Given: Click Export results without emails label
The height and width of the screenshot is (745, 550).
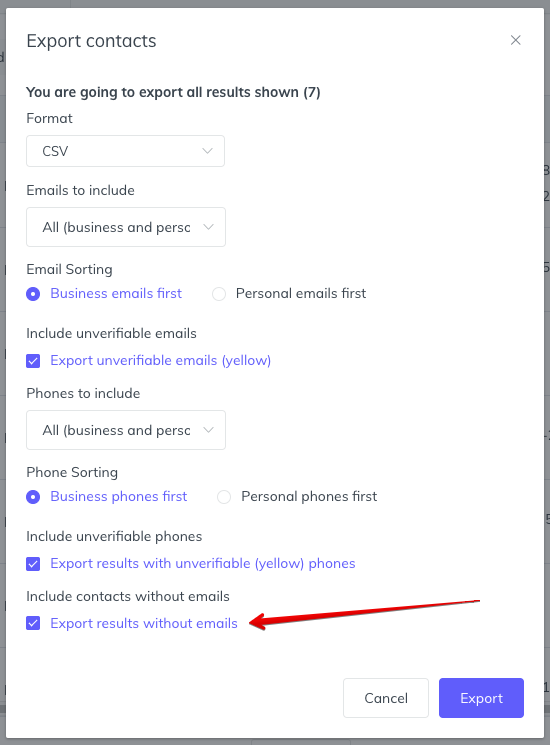Looking at the screenshot, I should tap(144, 623).
